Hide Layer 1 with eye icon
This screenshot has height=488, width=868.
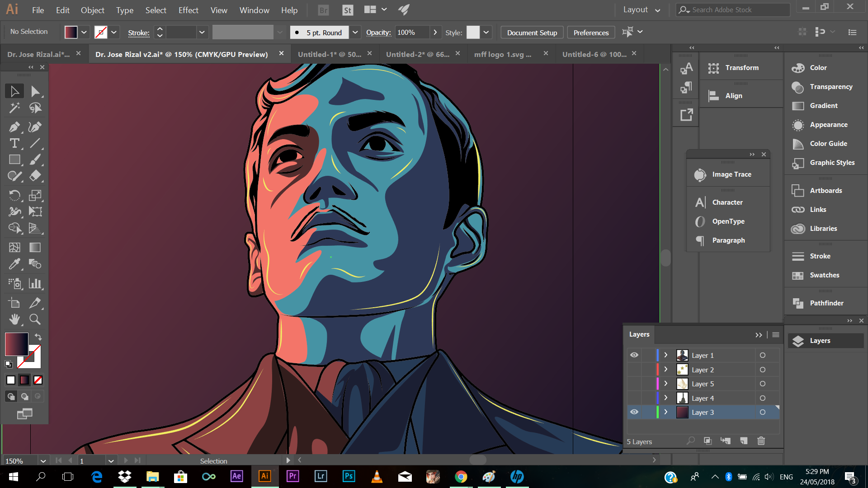[634, 355]
